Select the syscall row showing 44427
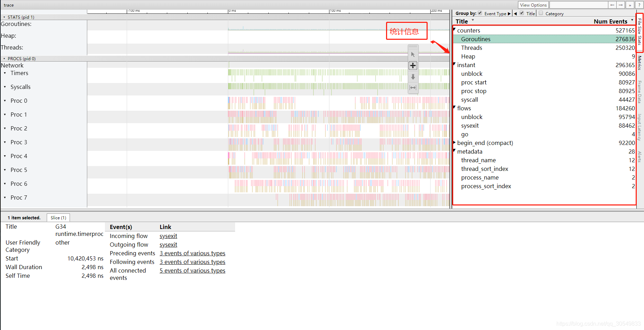This screenshot has height=330, width=644. click(x=544, y=100)
